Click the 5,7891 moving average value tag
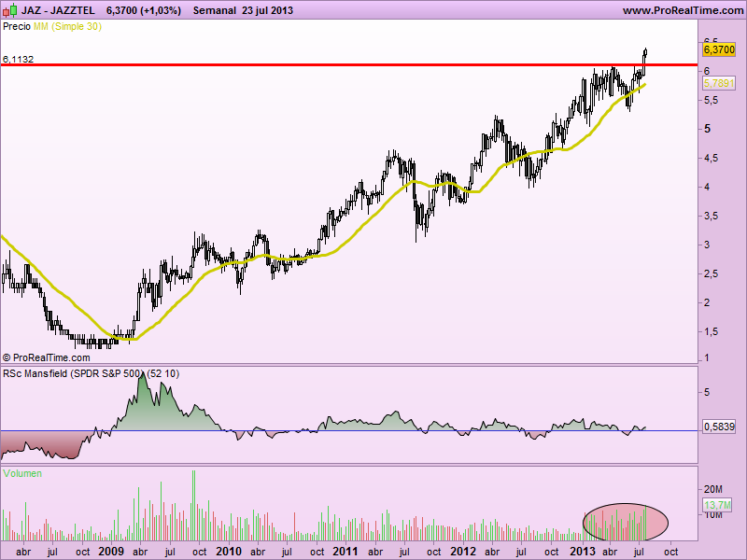Image resolution: width=747 pixels, height=560 pixels. (x=719, y=83)
